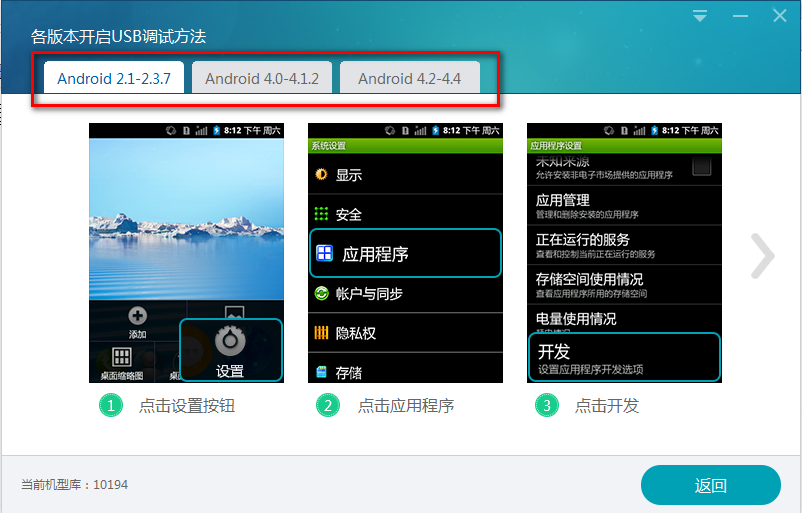Select the Android 2.1-2.3.7 tab

pos(114,78)
